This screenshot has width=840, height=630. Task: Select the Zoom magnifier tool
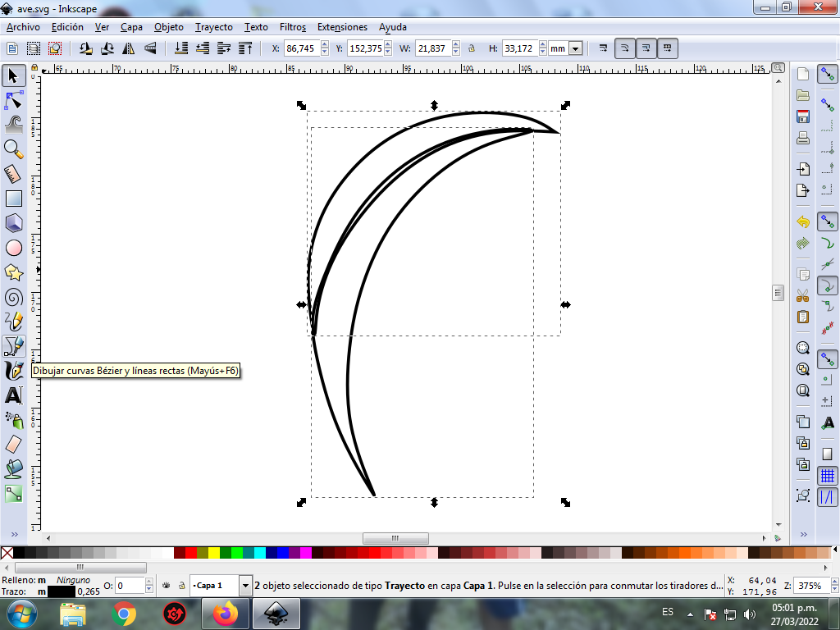(x=14, y=148)
